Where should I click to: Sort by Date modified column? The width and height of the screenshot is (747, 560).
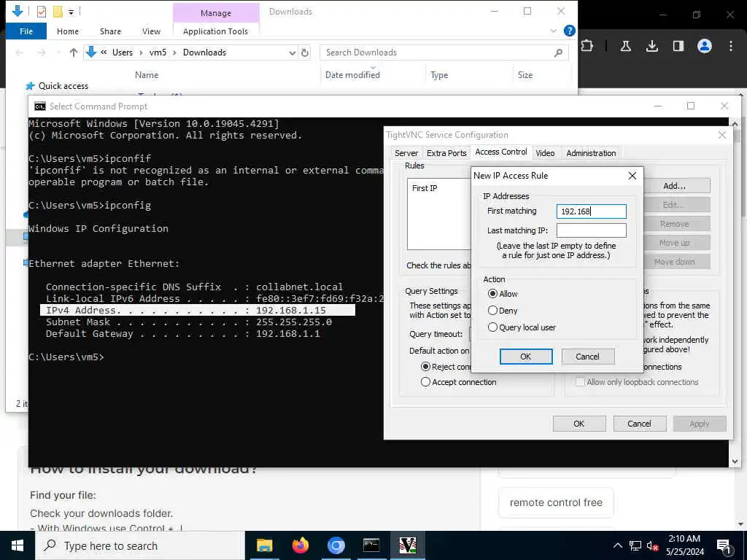click(352, 75)
